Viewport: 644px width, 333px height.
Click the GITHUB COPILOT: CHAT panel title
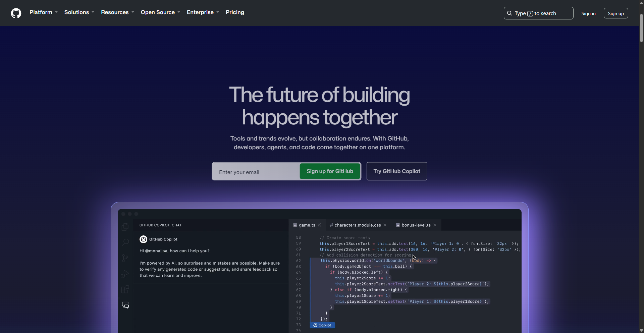pyautogui.click(x=160, y=225)
